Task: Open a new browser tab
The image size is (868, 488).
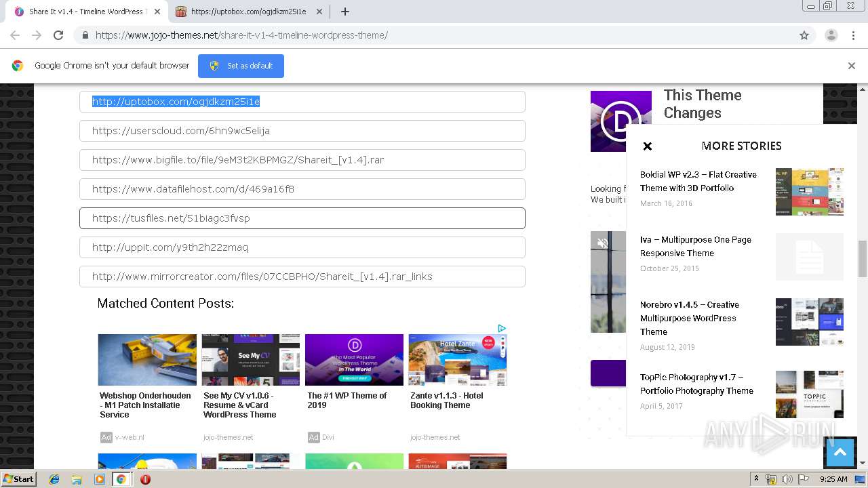Action: [344, 12]
